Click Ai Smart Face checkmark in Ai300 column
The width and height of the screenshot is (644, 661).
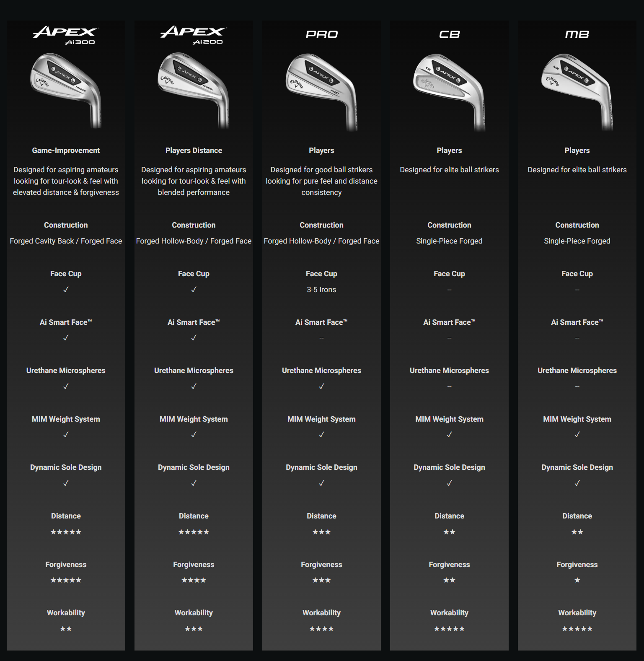(66, 338)
